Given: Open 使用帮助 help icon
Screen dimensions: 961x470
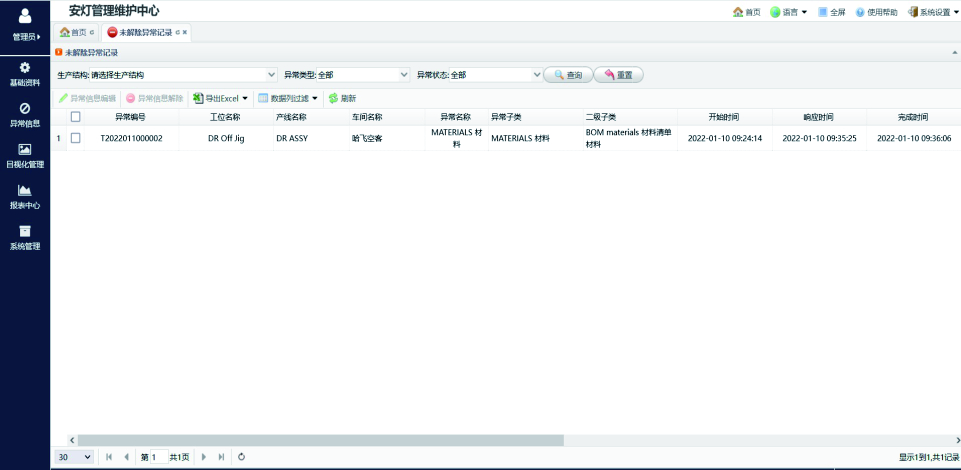Looking at the screenshot, I should coord(860,12).
